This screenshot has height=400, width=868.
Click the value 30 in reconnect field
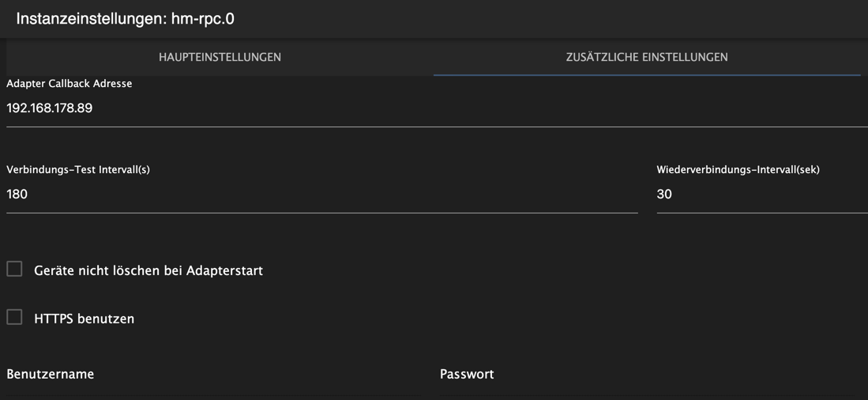tap(664, 194)
